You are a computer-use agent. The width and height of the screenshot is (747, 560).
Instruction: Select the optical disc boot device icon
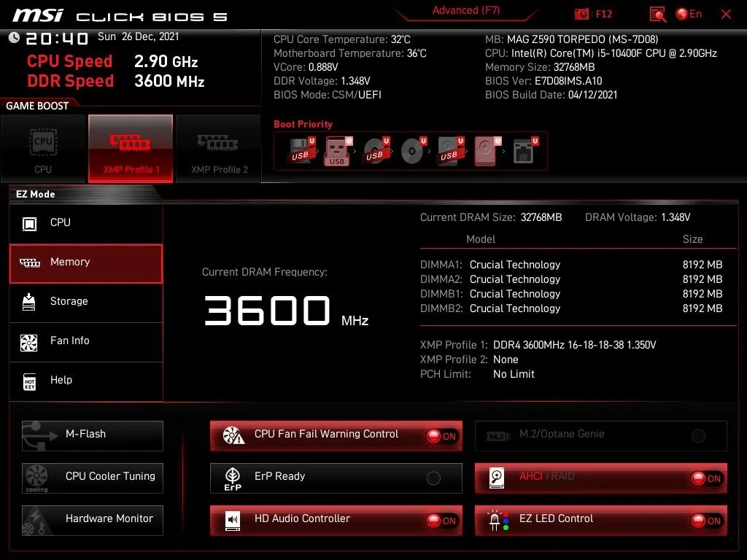[x=413, y=151]
